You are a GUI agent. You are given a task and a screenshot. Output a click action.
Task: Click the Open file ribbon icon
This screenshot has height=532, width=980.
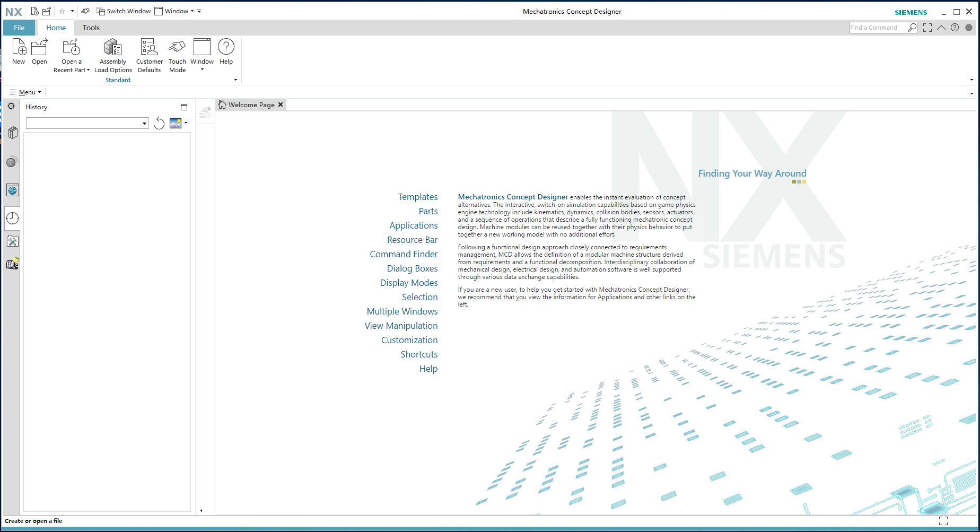point(39,51)
